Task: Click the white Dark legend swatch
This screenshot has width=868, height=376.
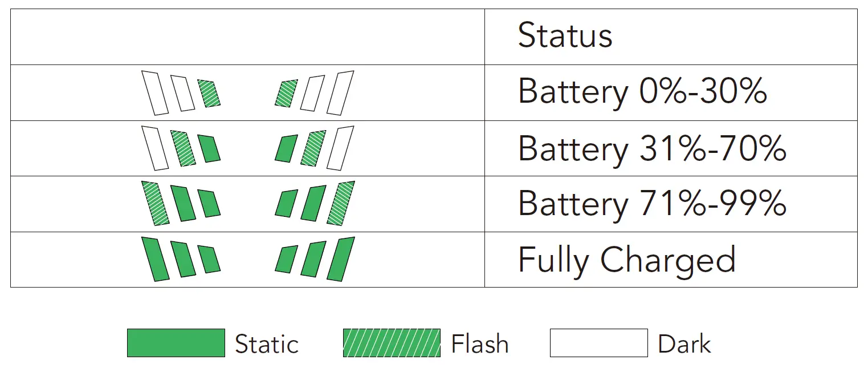Action: tap(598, 343)
